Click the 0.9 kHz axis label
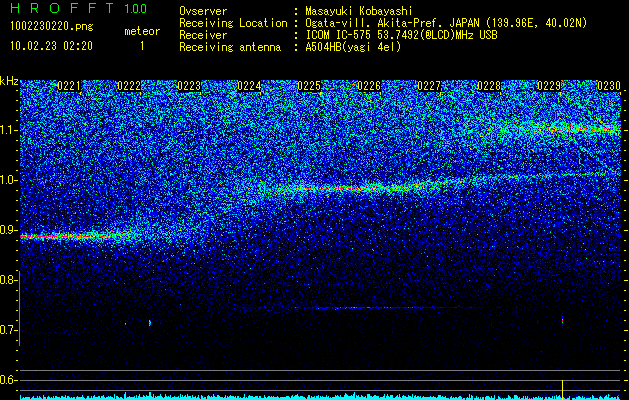Viewport: 629px width, 400px height. click(9, 230)
